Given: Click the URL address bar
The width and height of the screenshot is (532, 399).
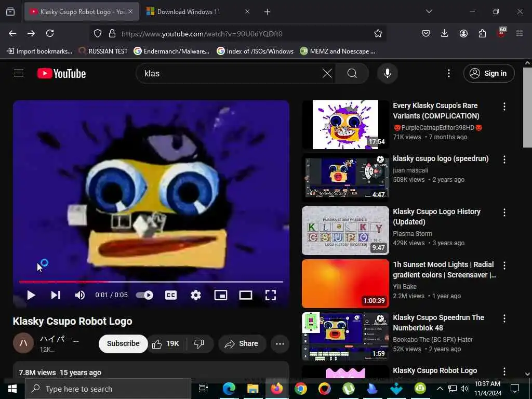Looking at the screenshot, I should coord(237,34).
